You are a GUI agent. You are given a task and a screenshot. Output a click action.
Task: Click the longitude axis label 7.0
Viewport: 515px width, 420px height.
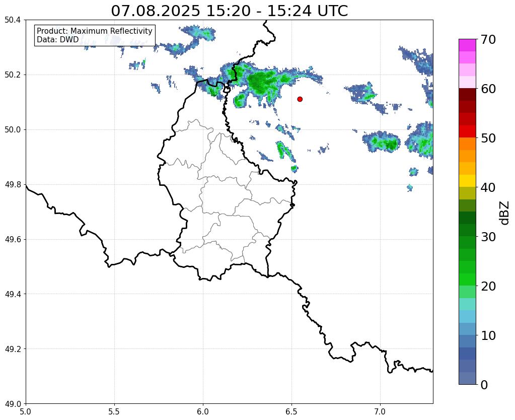point(380,411)
